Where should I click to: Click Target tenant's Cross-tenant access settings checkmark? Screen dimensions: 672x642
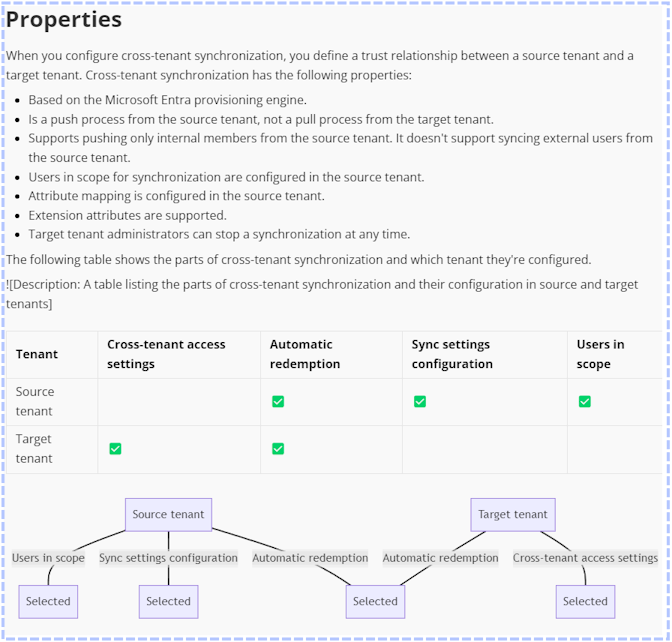point(115,448)
